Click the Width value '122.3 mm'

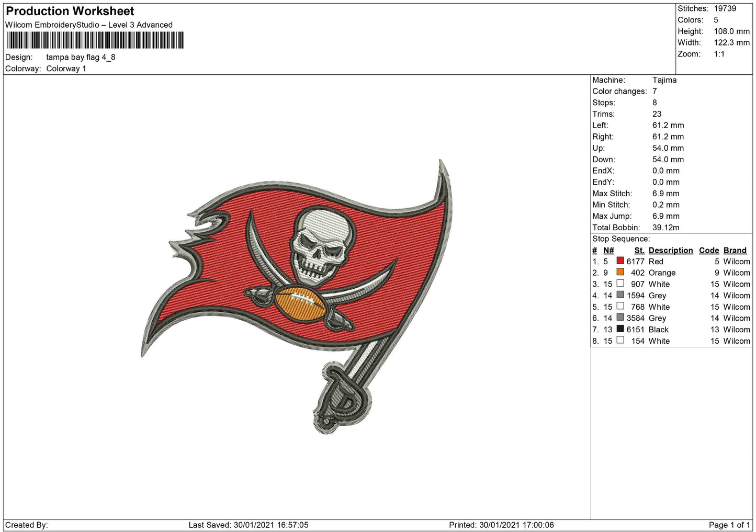click(x=732, y=42)
